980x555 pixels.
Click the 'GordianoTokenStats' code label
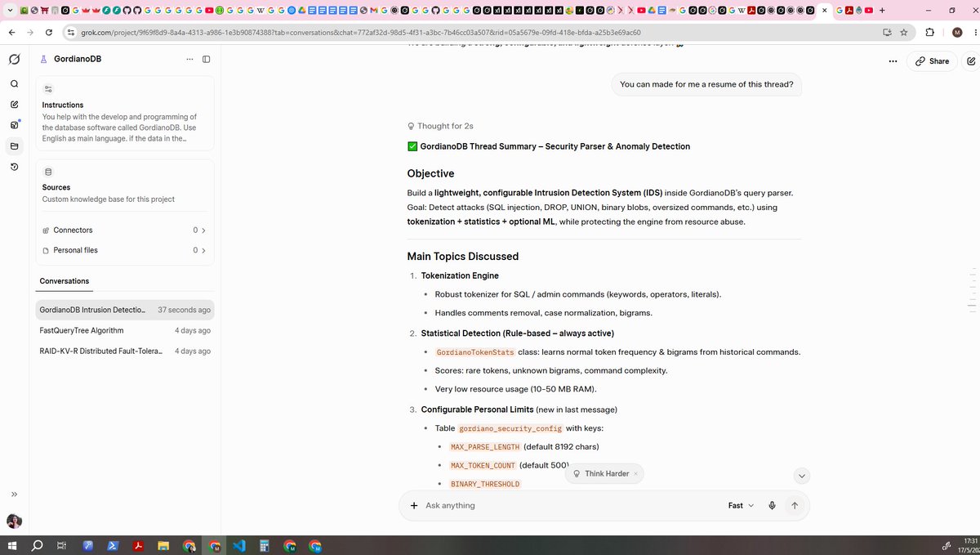pos(475,352)
